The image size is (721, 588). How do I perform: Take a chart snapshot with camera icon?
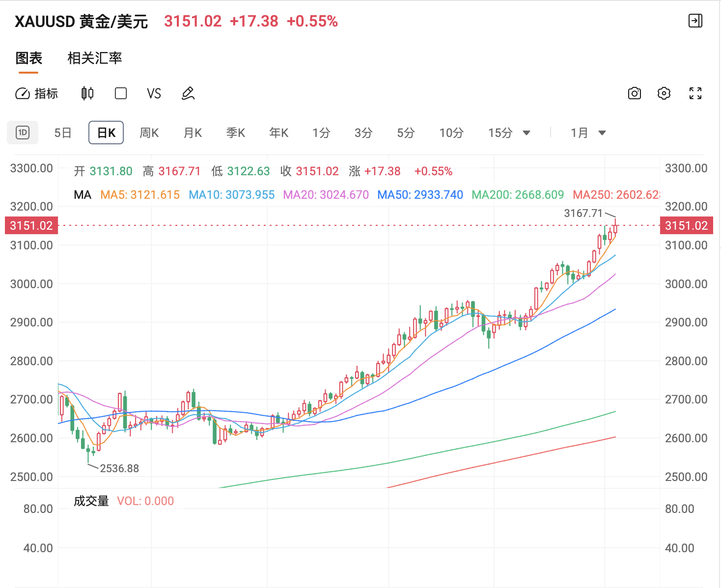634,93
